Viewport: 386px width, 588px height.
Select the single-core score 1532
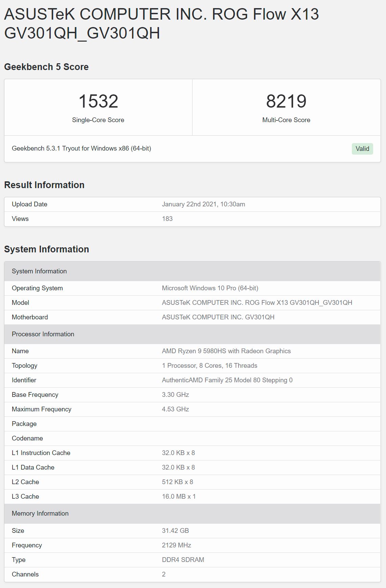point(98,101)
